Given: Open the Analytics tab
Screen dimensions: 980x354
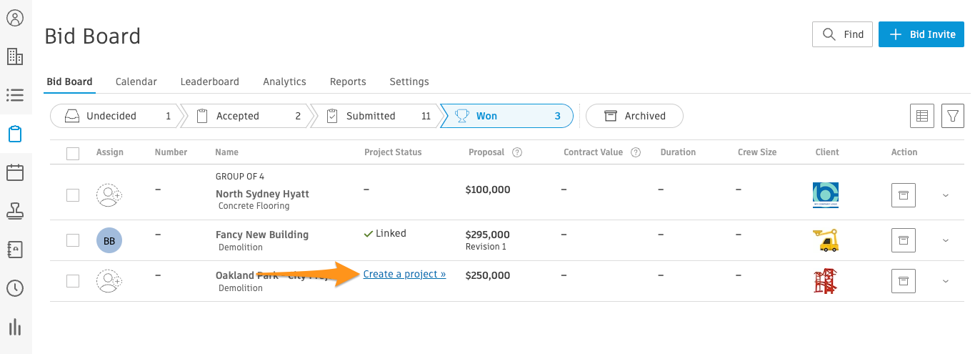Looking at the screenshot, I should click(284, 82).
